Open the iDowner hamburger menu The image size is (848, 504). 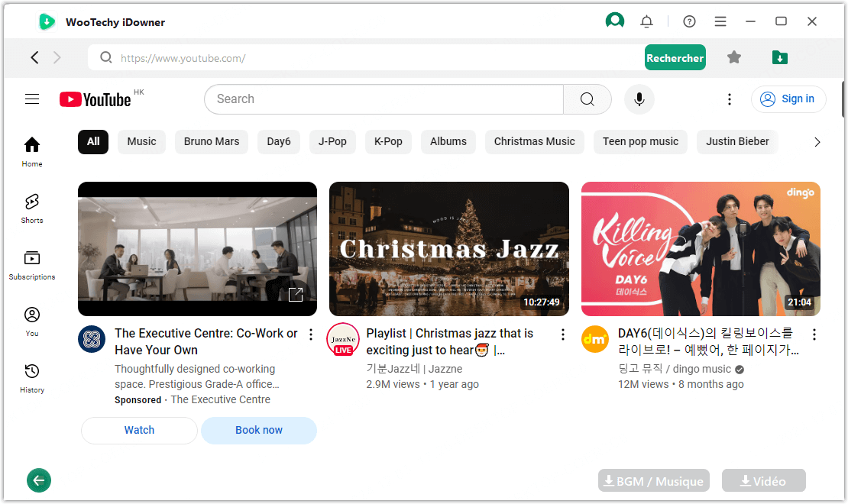pos(720,21)
